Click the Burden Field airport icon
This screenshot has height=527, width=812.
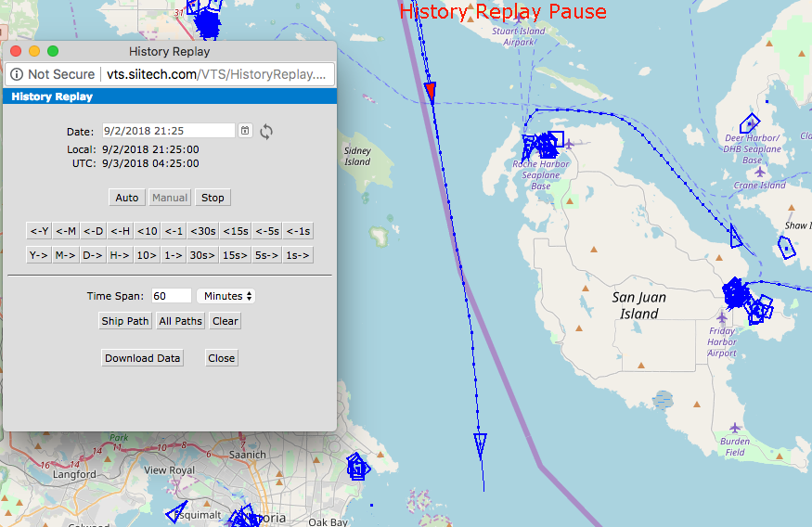(735, 428)
